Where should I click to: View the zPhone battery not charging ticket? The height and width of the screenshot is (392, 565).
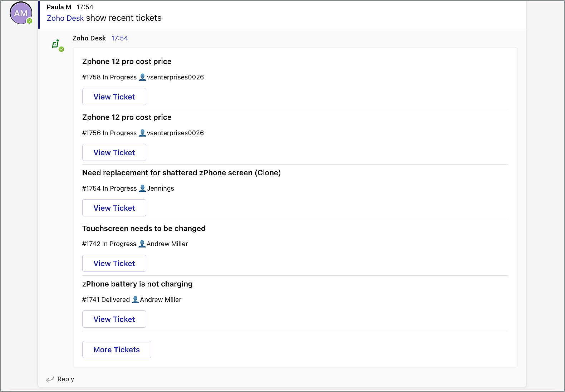pyautogui.click(x=114, y=319)
